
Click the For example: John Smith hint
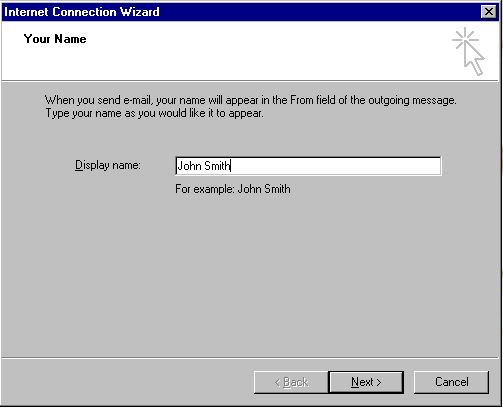pyautogui.click(x=233, y=189)
